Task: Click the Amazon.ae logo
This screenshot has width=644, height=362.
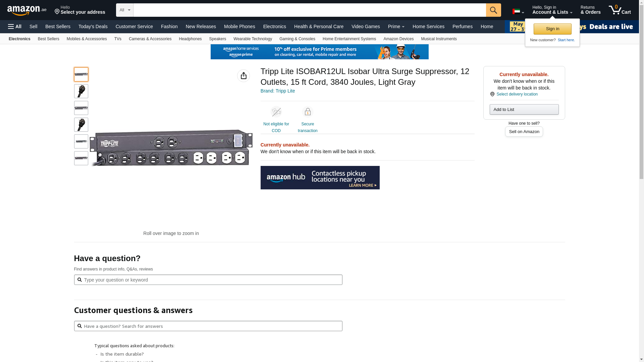Action: pos(27,10)
